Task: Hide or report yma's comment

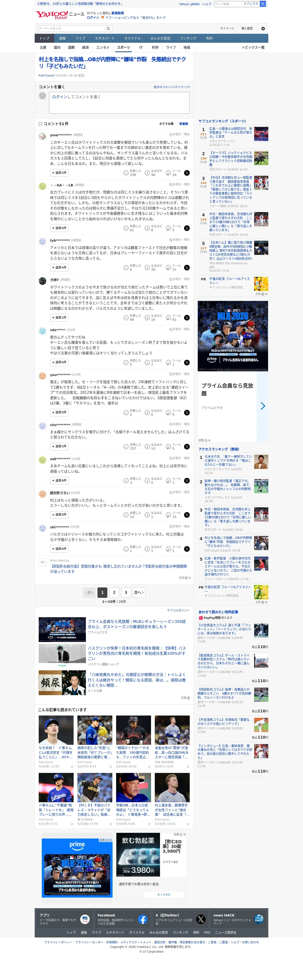Action: click(x=179, y=135)
